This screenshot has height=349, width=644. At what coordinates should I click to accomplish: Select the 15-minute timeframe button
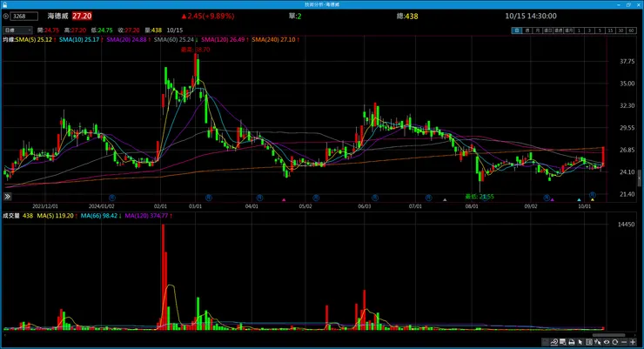(x=610, y=30)
